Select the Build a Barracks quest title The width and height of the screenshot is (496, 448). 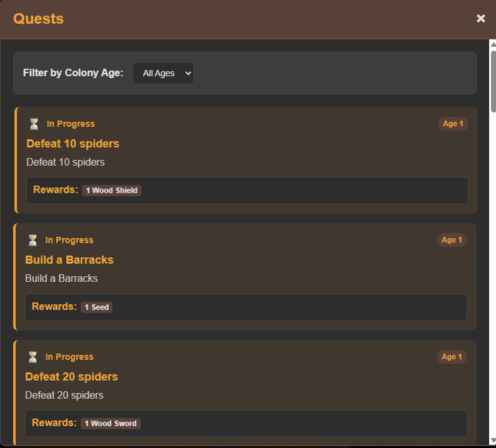point(69,260)
